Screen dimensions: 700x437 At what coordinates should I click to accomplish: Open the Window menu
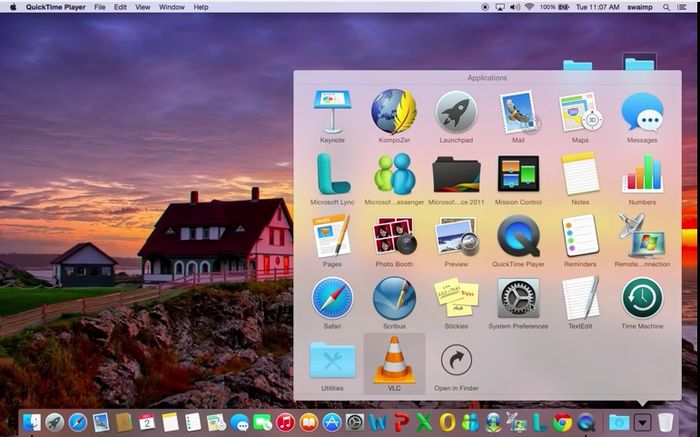[x=171, y=7]
